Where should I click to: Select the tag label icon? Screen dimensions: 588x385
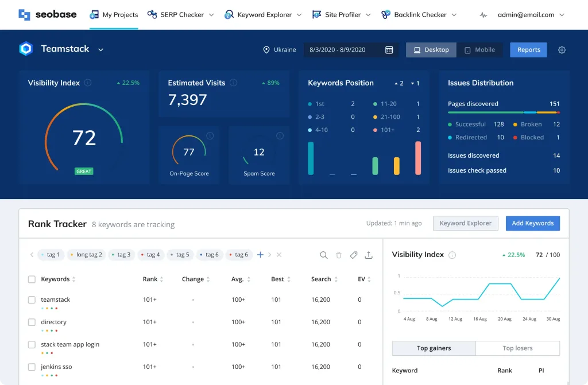(353, 255)
